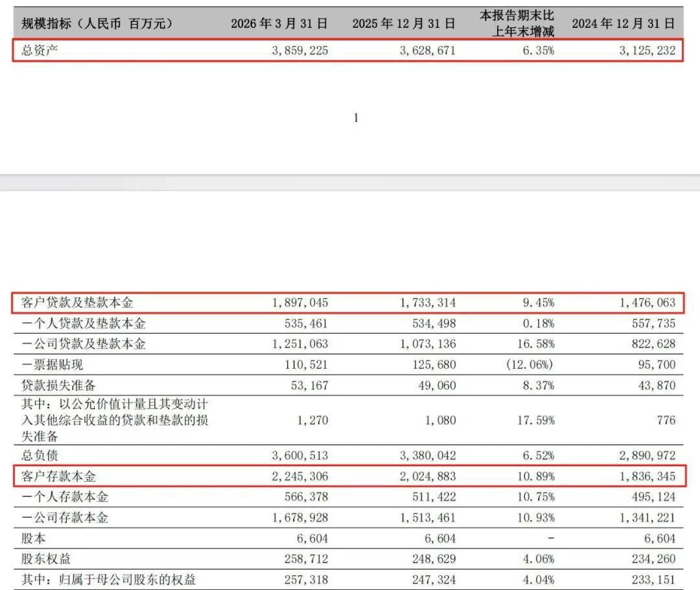Select loan principal value 1,733,314
700x590 pixels.
pos(428,303)
